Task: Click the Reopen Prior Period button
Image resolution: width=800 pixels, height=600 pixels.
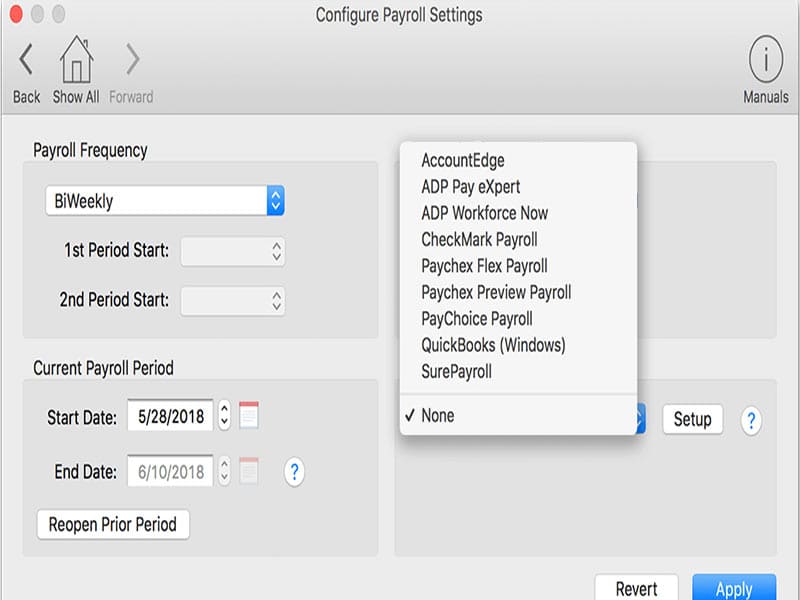Action: 113,524
